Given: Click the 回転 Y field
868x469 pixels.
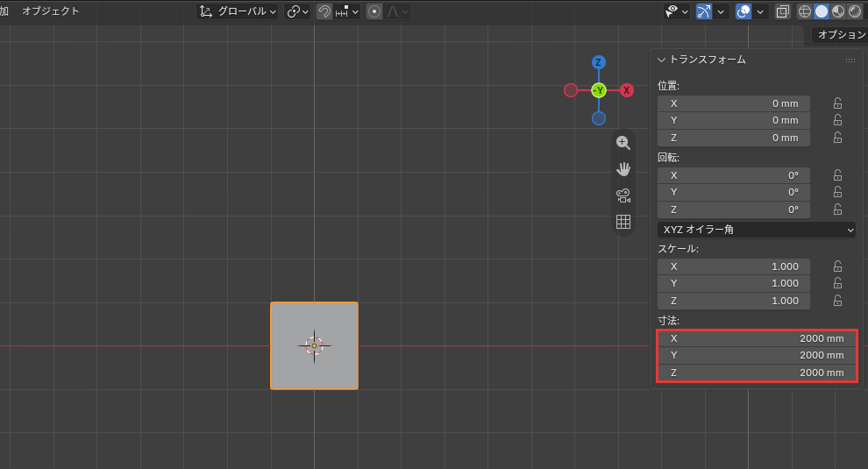Looking at the screenshot, I should tap(734, 192).
